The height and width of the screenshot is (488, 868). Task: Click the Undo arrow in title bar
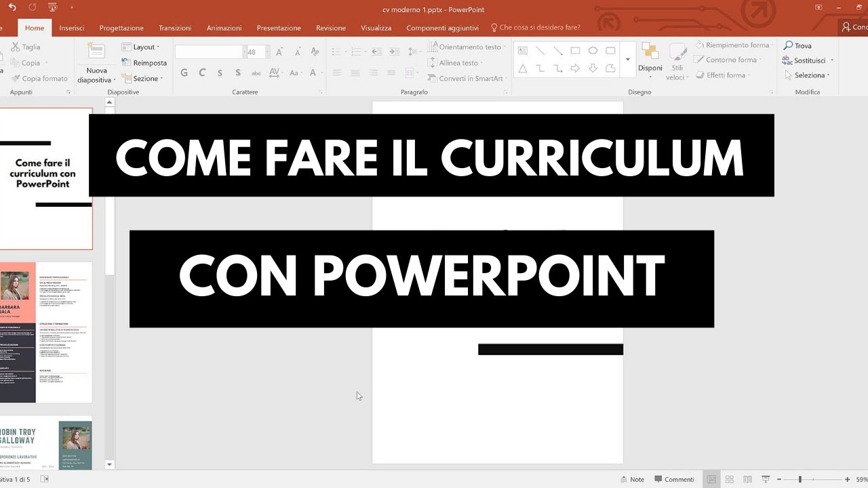[12, 7]
